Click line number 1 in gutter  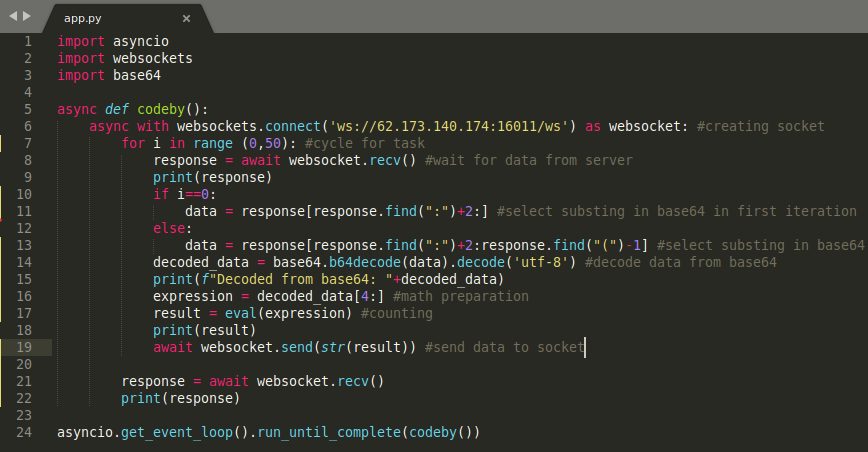tap(28, 41)
